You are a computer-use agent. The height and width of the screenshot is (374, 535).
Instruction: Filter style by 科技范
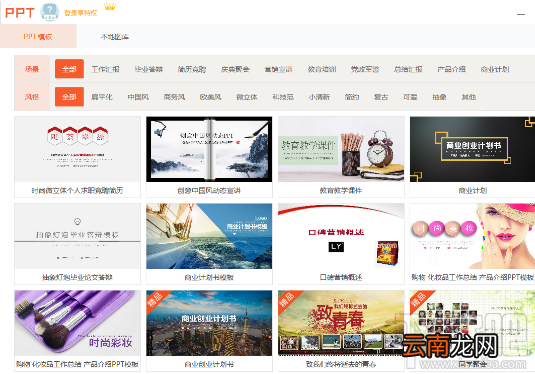click(x=283, y=97)
